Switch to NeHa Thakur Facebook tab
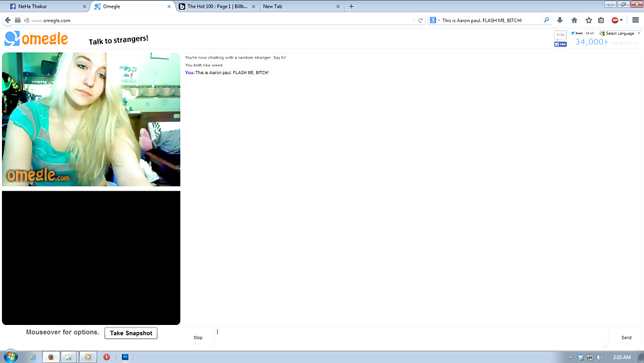644x363 pixels. point(47,6)
